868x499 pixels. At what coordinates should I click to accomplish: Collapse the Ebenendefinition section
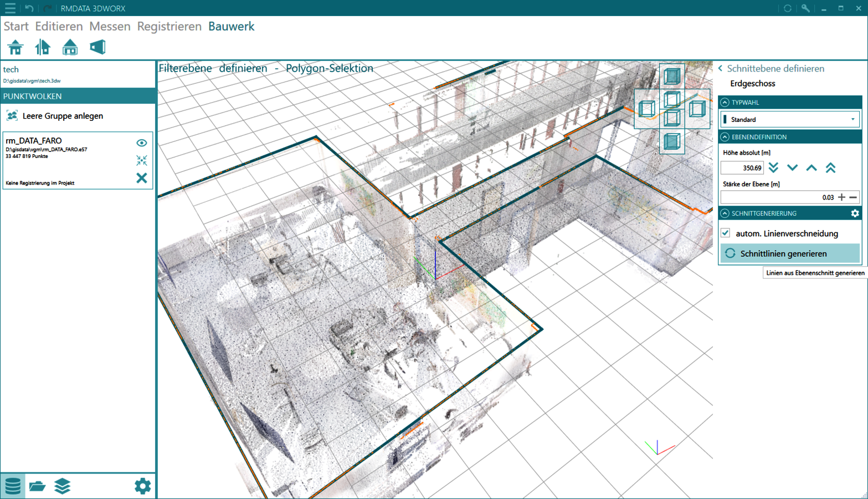tap(725, 137)
